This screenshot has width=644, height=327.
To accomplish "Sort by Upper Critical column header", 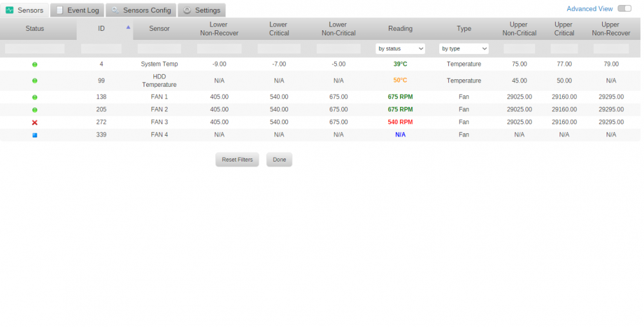I will click(564, 29).
